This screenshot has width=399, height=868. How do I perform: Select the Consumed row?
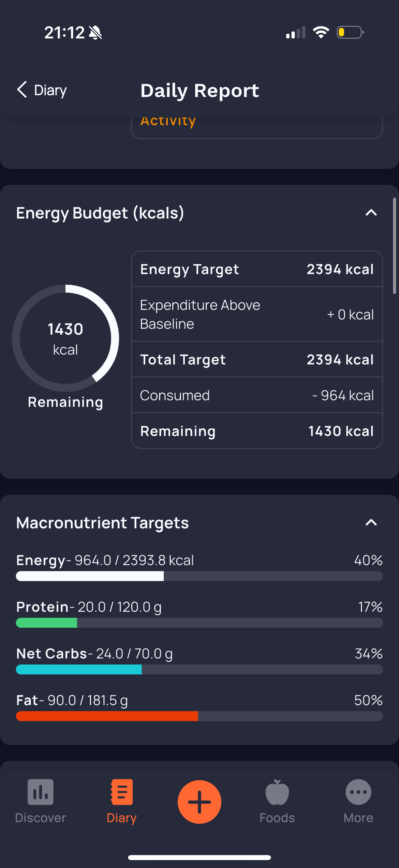pos(257,395)
